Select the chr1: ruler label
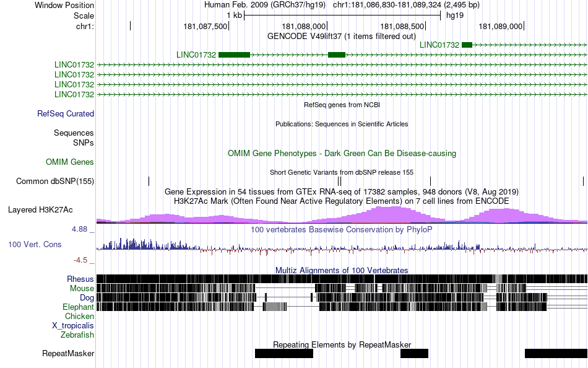This screenshot has width=588, height=368. click(85, 26)
